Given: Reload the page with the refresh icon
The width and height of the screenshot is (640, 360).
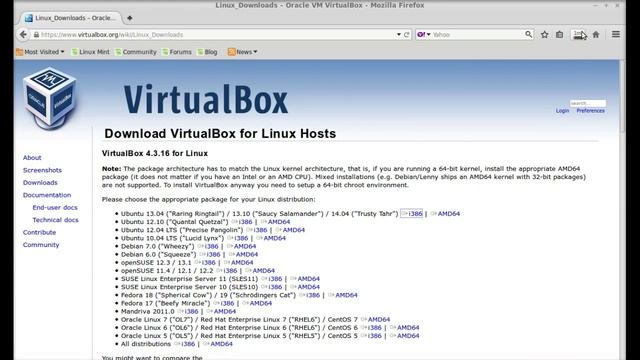Looking at the screenshot, I should 407,35.
